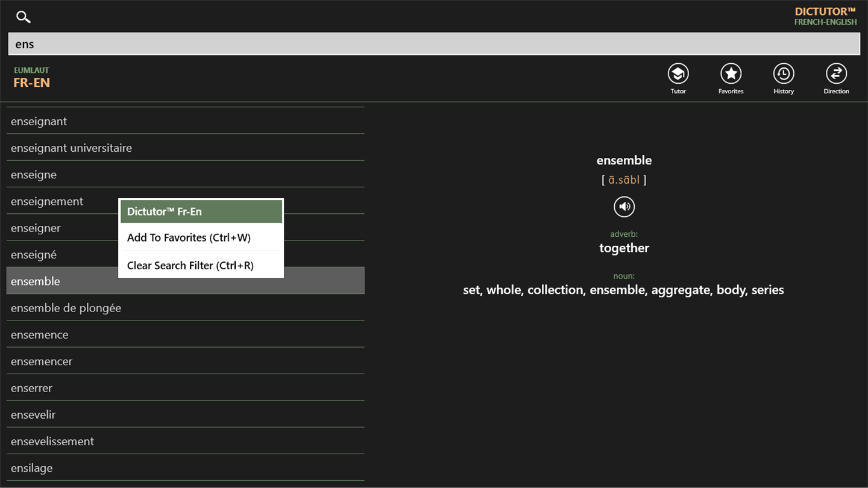Select the 'ensemence' word entry

click(x=186, y=334)
